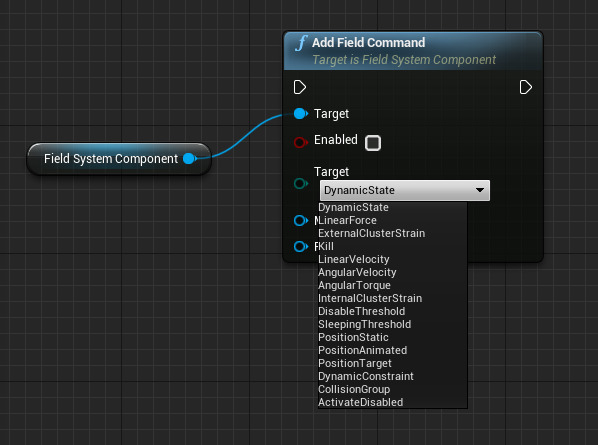Viewport: 598px width, 445px height.
Task: Click the blue pin beside LinearForce row
Action: [301, 220]
